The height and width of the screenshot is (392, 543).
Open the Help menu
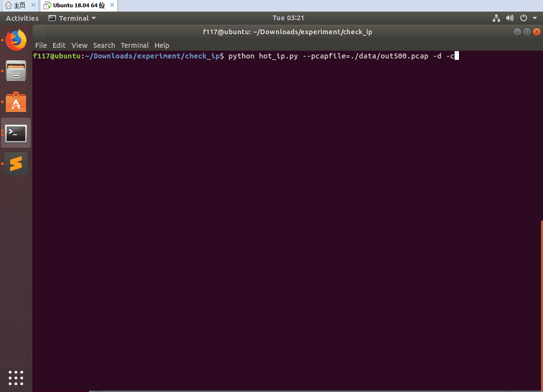[x=162, y=45]
